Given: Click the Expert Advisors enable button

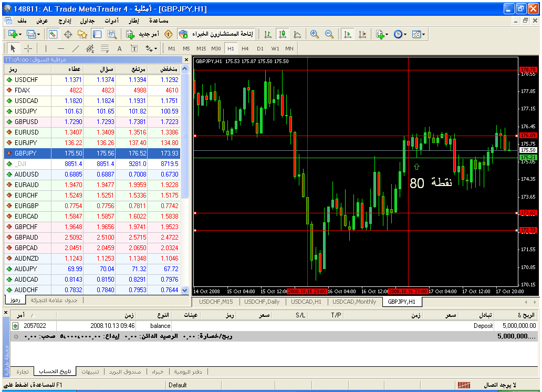Looking at the screenshot, I should point(215,34).
